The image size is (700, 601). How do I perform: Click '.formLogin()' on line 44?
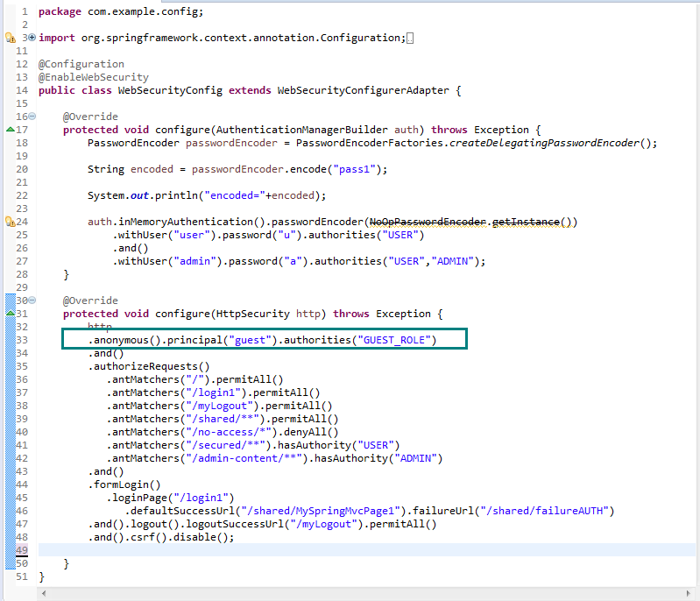(x=124, y=484)
